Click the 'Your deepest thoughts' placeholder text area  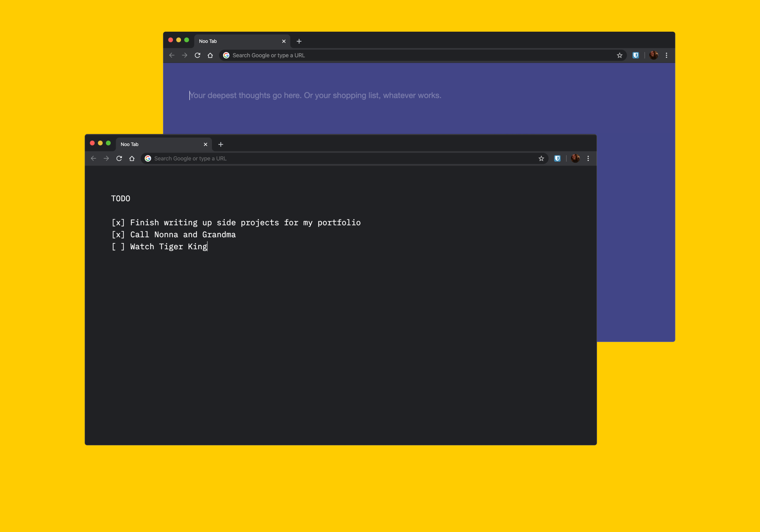[315, 95]
